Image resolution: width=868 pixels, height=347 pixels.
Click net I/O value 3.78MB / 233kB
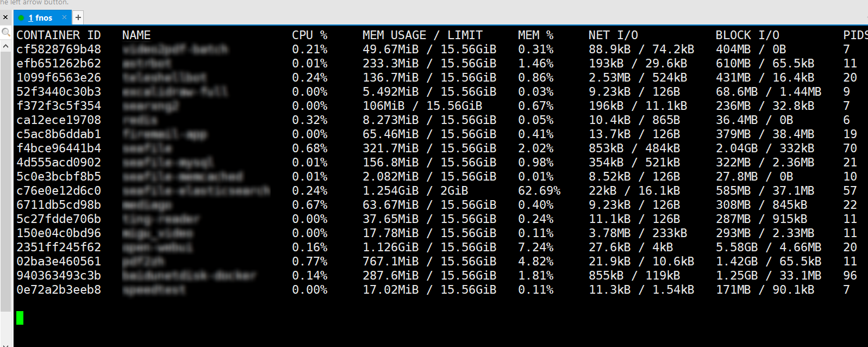[x=638, y=233]
